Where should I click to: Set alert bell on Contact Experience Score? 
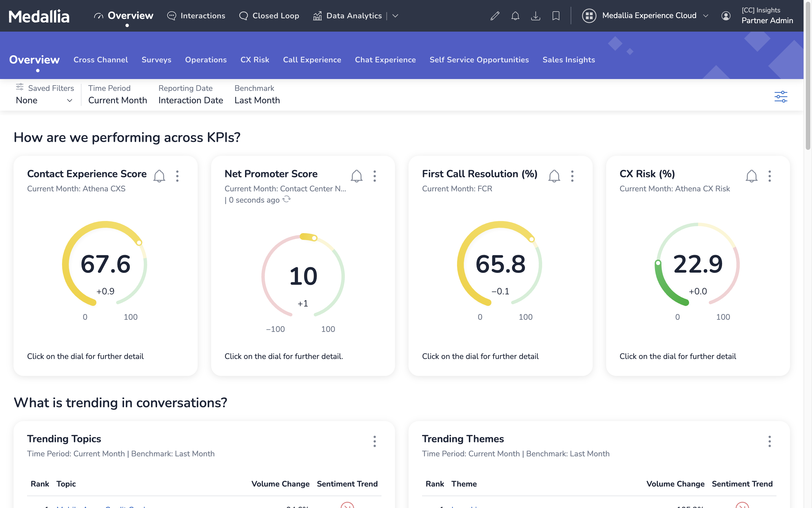tap(159, 176)
